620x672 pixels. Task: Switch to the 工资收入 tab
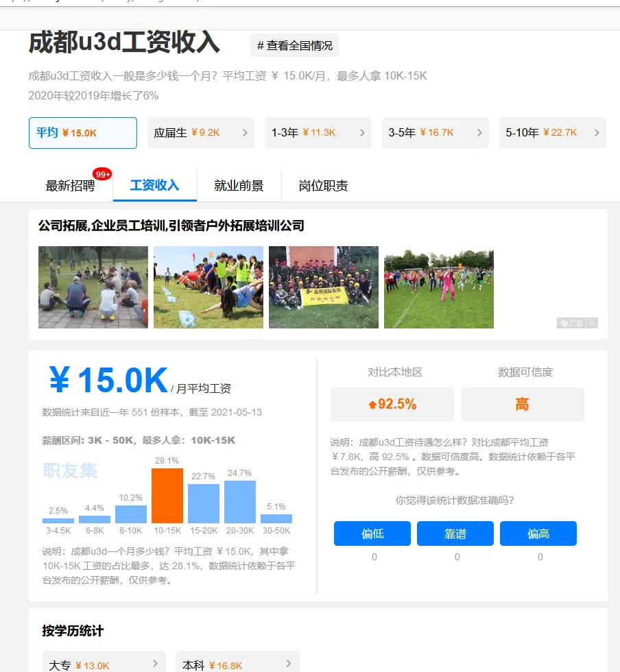click(x=155, y=185)
